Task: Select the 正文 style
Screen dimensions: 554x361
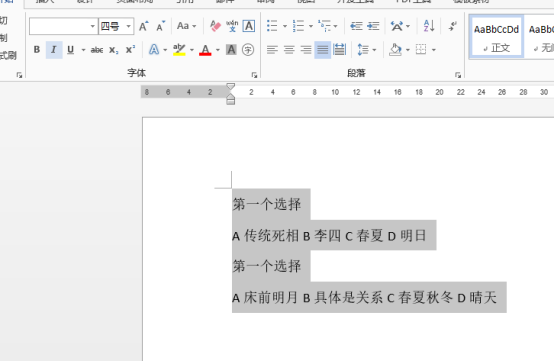Action: [x=496, y=36]
